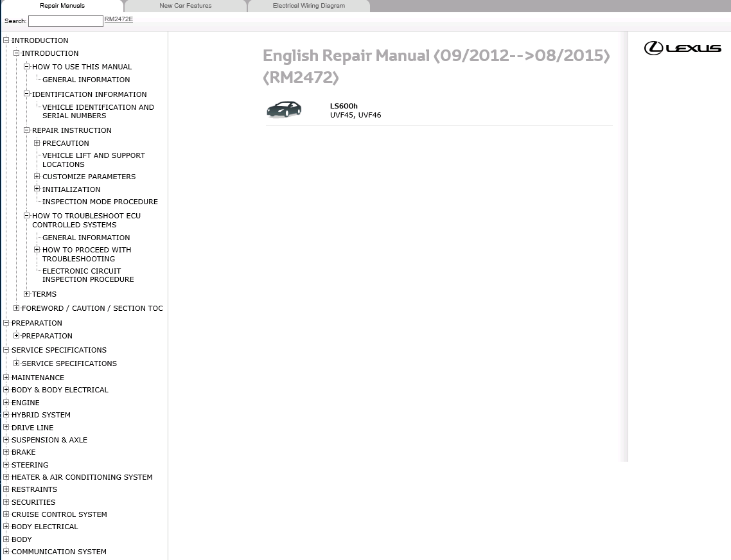This screenshot has width=731, height=560.
Task: Click the English Repair Manual heading
Action: [x=436, y=66]
